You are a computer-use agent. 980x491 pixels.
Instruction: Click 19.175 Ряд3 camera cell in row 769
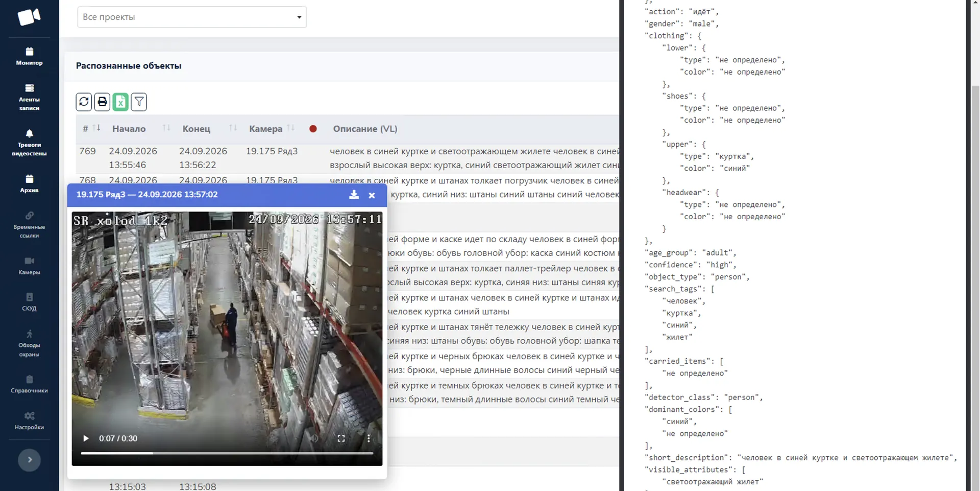point(272,151)
